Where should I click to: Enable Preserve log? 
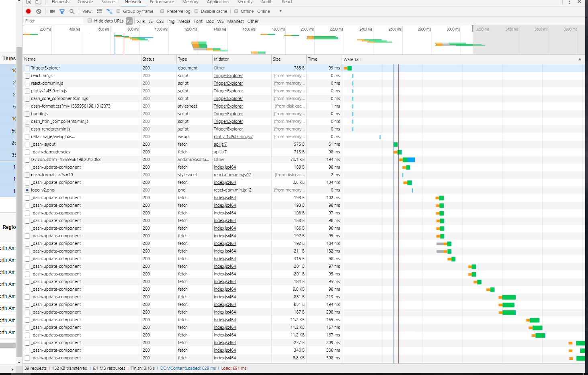click(x=163, y=11)
